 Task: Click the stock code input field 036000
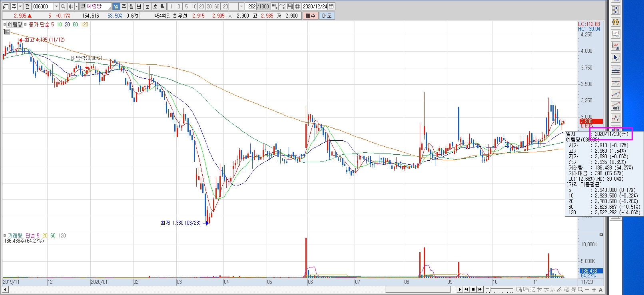(42, 6)
